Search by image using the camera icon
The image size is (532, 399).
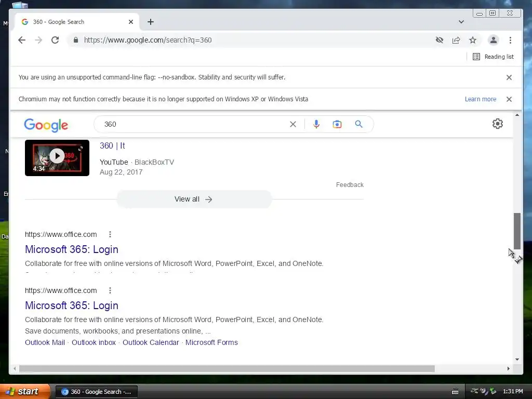337,124
